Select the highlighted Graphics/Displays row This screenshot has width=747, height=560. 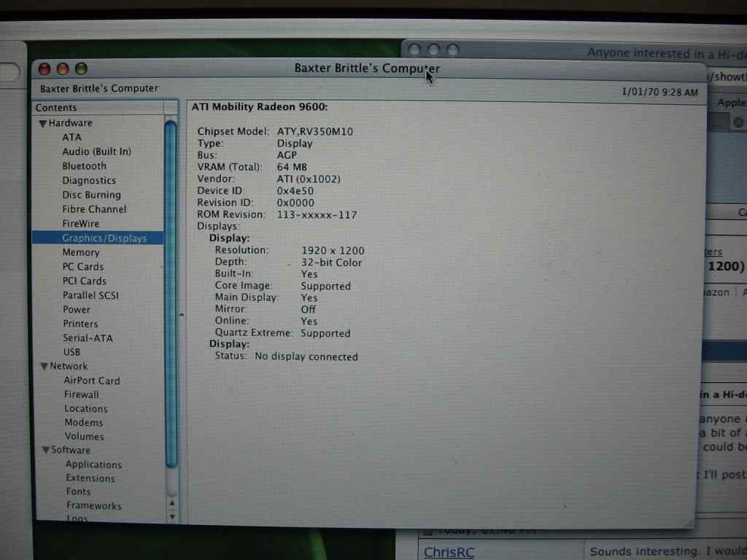click(x=98, y=238)
